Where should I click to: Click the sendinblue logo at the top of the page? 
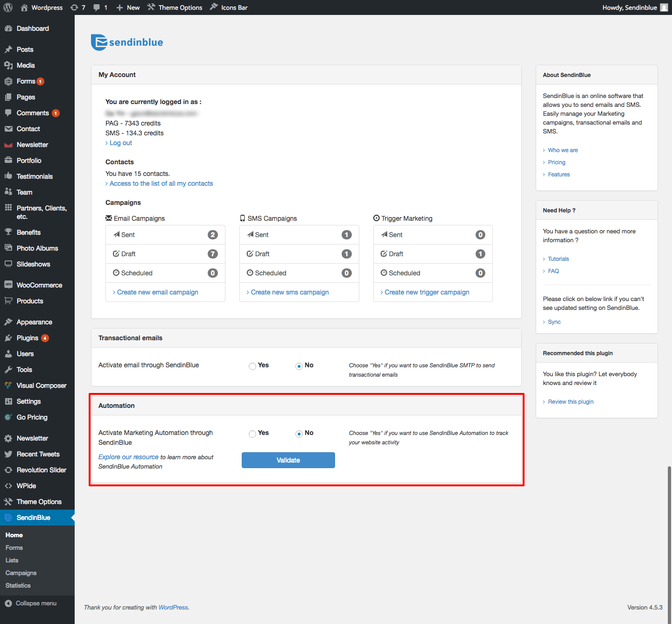(x=127, y=42)
